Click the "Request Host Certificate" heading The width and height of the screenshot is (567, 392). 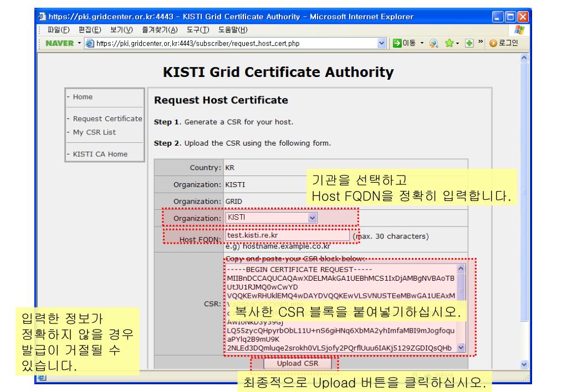coord(221,100)
